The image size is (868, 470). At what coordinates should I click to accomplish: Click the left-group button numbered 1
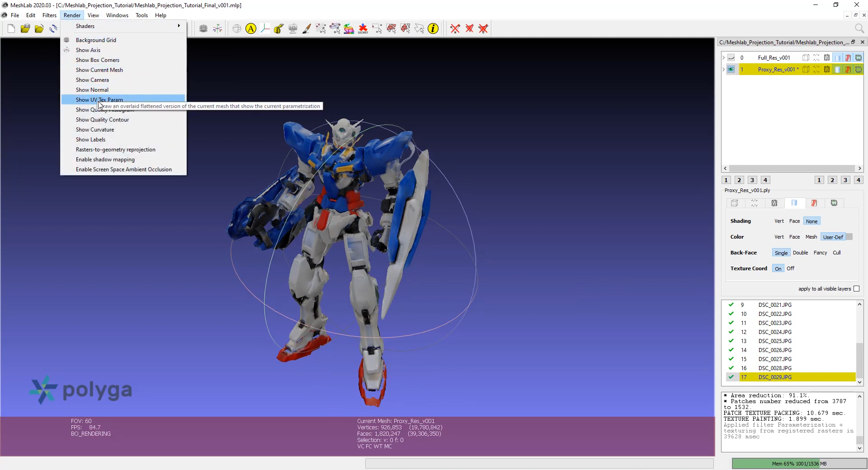pos(726,180)
